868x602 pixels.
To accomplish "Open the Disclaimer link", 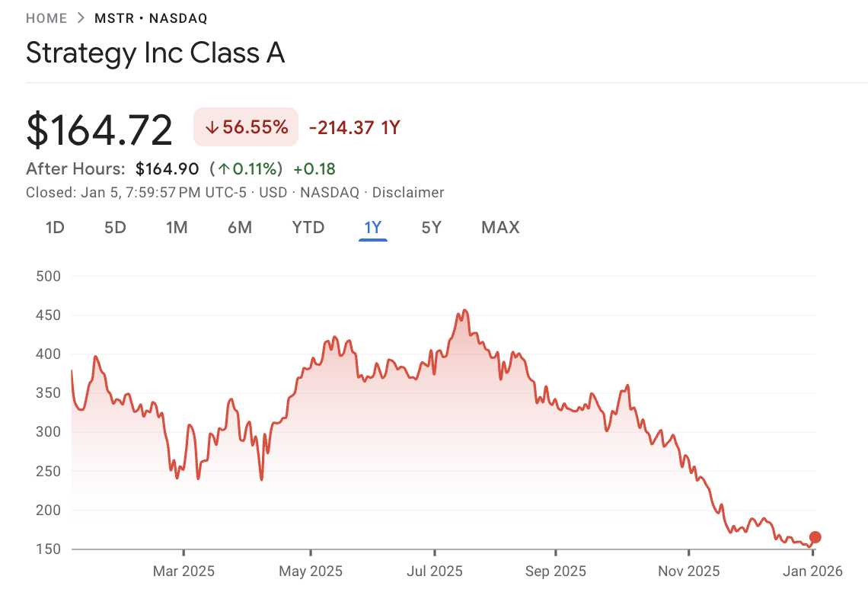I will [x=407, y=193].
